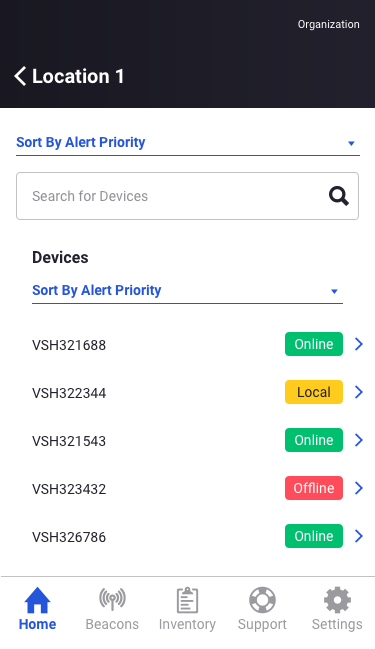This screenshot has width=375, height=649.
Task: Go back using the Location 1 arrow
Action: pyautogui.click(x=20, y=76)
